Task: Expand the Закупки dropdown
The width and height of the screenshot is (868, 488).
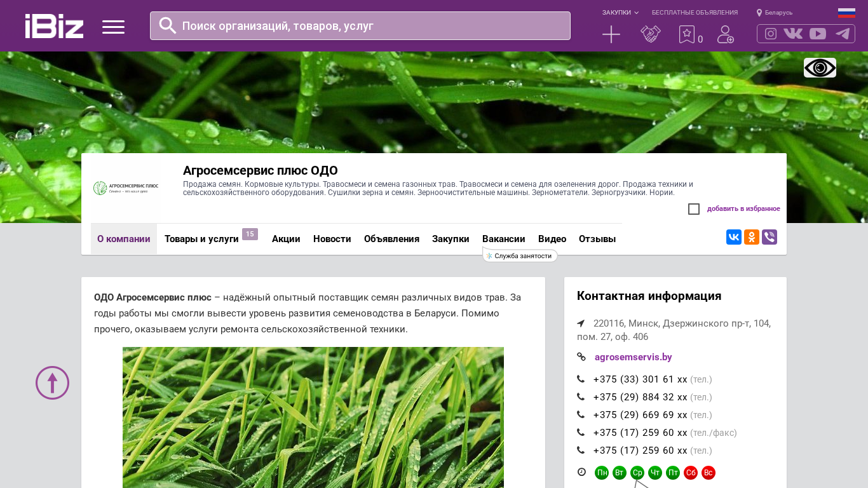Action: pos(620,13)
